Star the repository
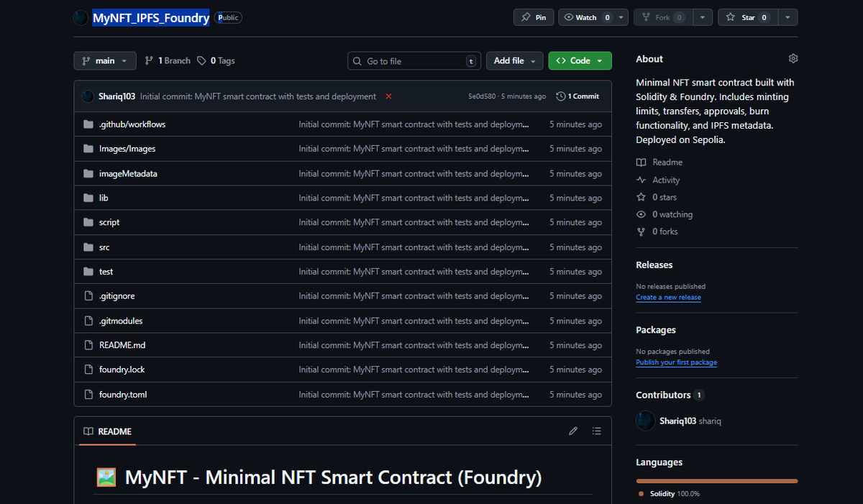The width and height of the screenshot is (863, 504). (748, 17)
